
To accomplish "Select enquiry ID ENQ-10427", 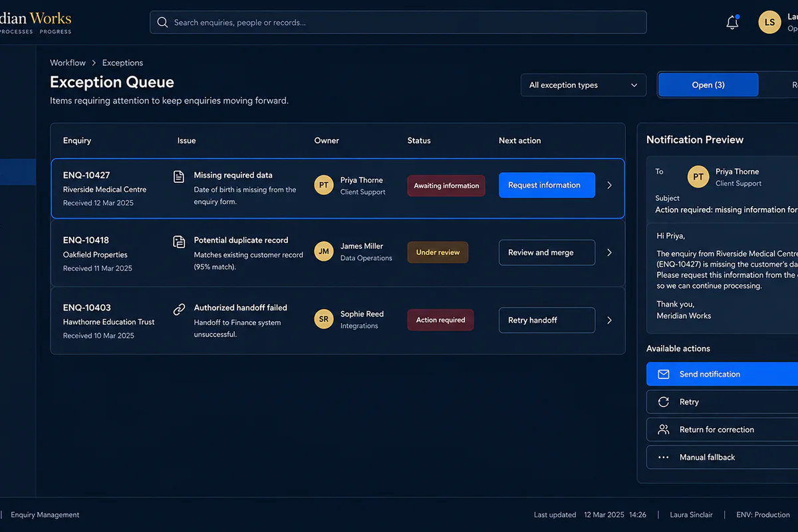I will (x=86, y=176).
